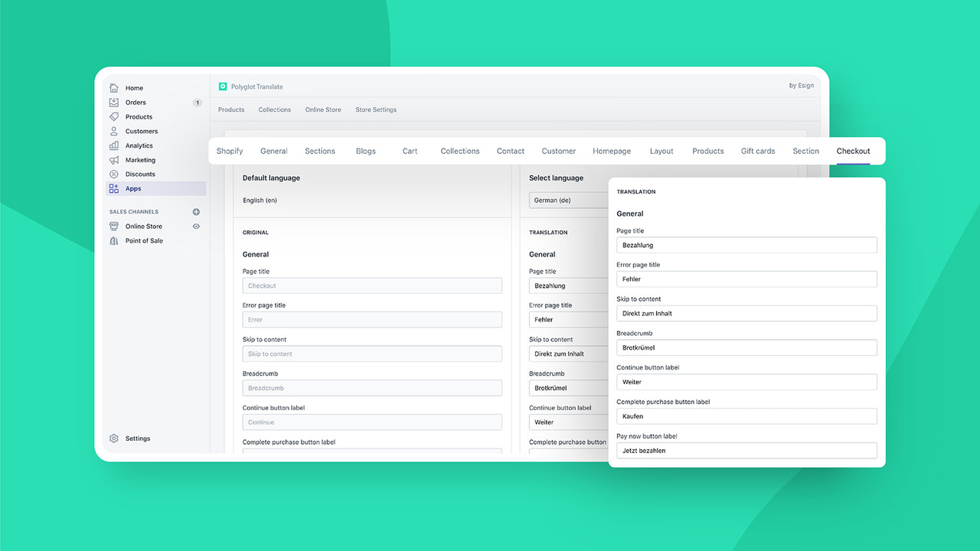Screen dimensions: 980x551
Task: Switch to the Section tab
Action: [806, 151]
